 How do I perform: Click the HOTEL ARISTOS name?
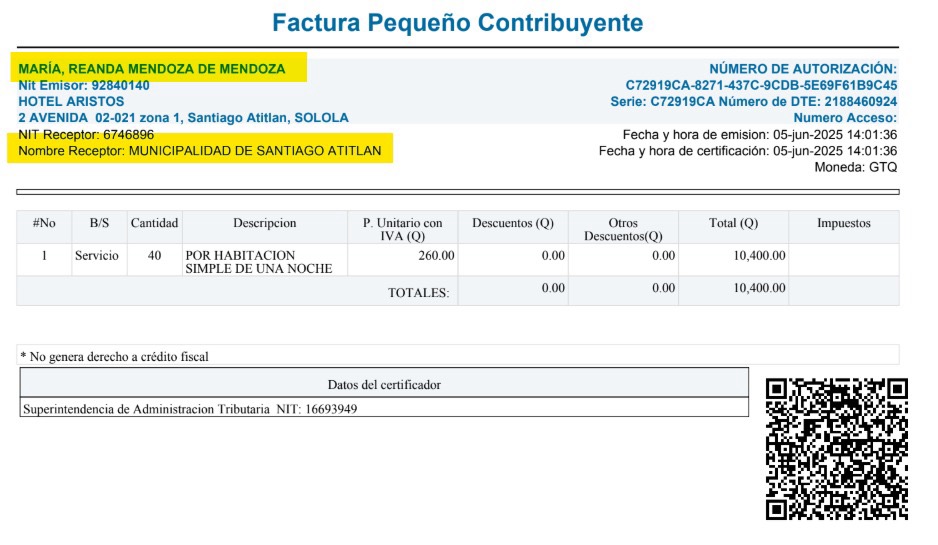click(71, 102)
